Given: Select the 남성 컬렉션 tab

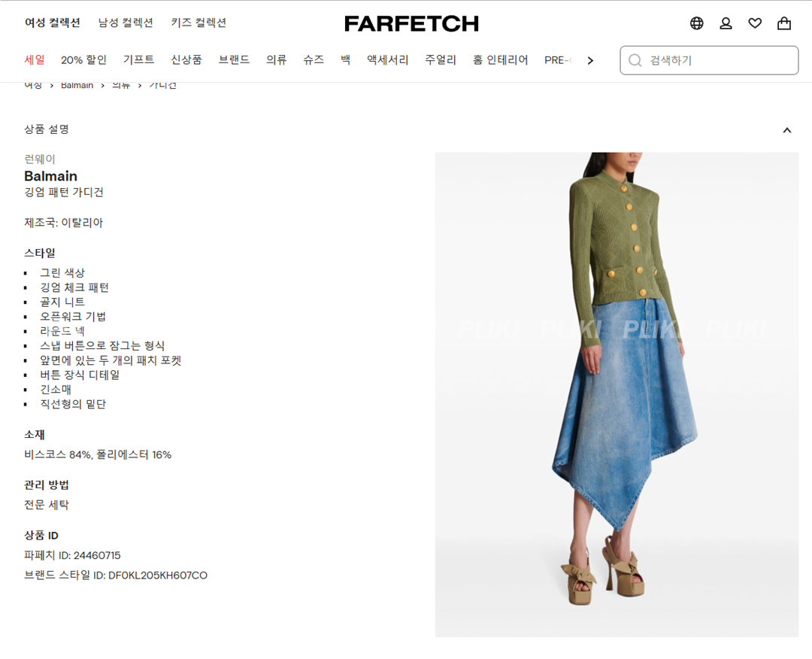Looking at the screenshot, I should click(126, 23).
